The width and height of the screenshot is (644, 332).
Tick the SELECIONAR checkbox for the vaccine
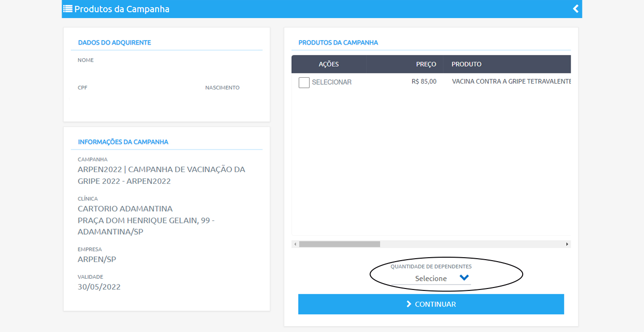pos(304,83)
